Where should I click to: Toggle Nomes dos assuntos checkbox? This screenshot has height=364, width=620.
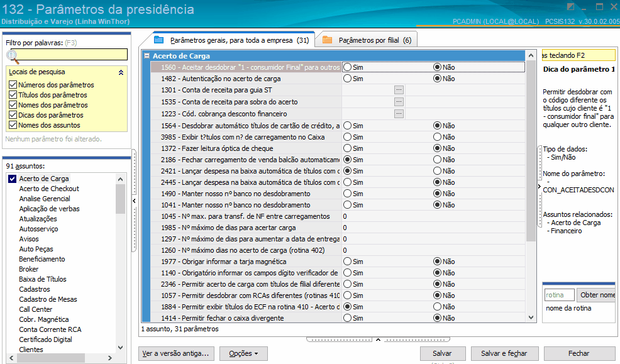tap(13, 125)
